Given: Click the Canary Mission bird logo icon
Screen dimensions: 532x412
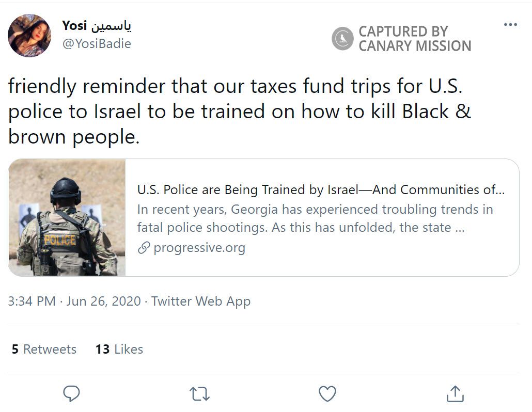Looking at the screenshot, I should click(342, 39).
